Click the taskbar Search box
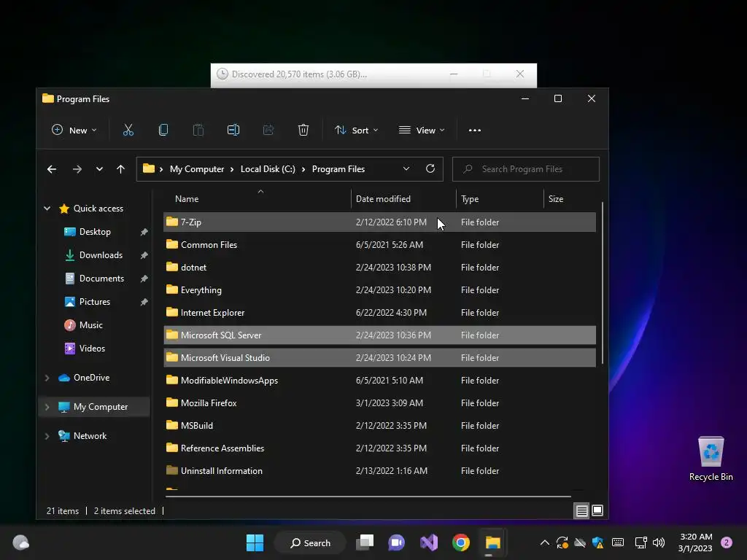Image resolution: width=747 pixels, height=560 pixels. [310, 542]
